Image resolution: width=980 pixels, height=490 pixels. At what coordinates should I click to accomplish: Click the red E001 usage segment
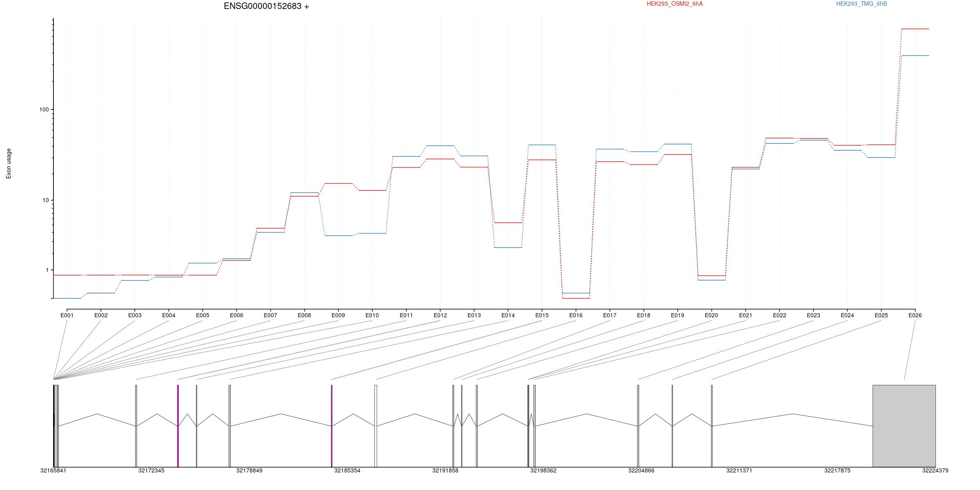click(x=67, y=275)
